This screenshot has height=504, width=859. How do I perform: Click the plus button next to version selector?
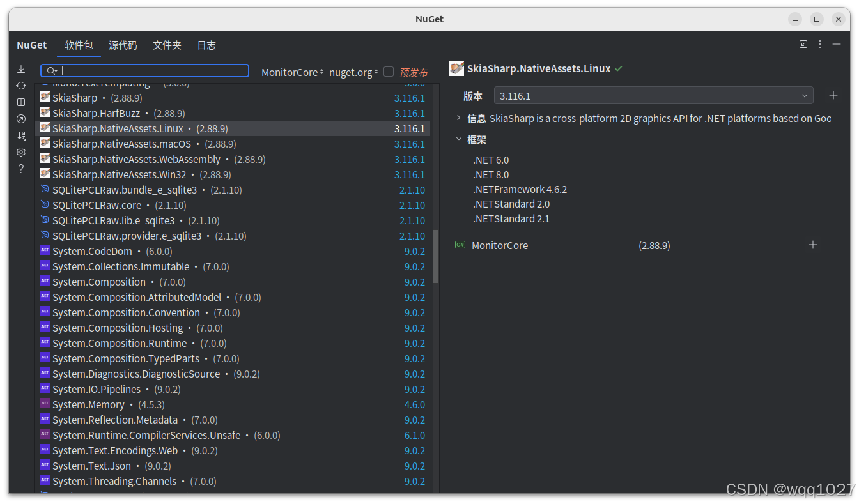833,95
